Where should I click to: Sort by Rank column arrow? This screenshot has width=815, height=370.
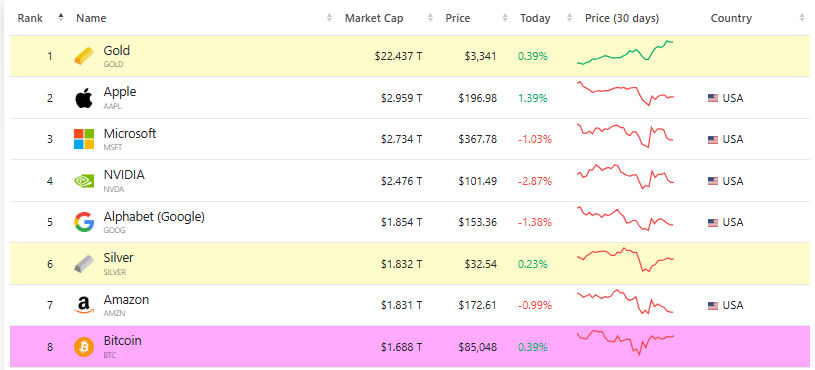pyautogui.click(x=61, y=18)
